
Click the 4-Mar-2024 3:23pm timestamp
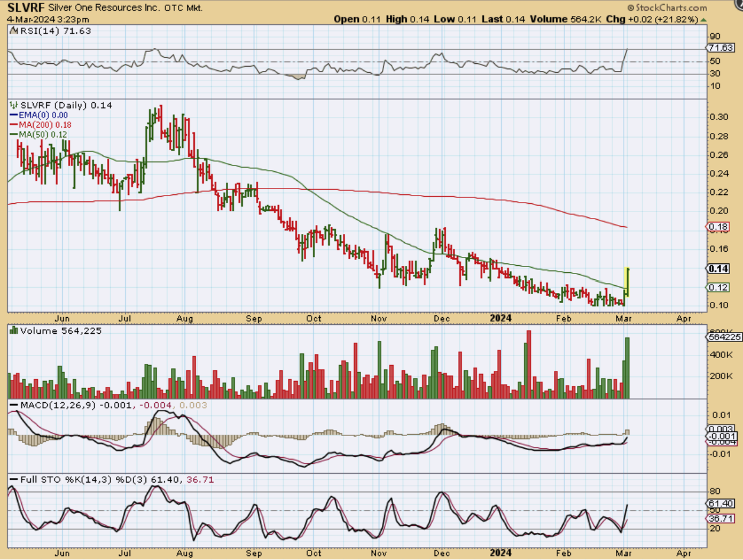48,19
